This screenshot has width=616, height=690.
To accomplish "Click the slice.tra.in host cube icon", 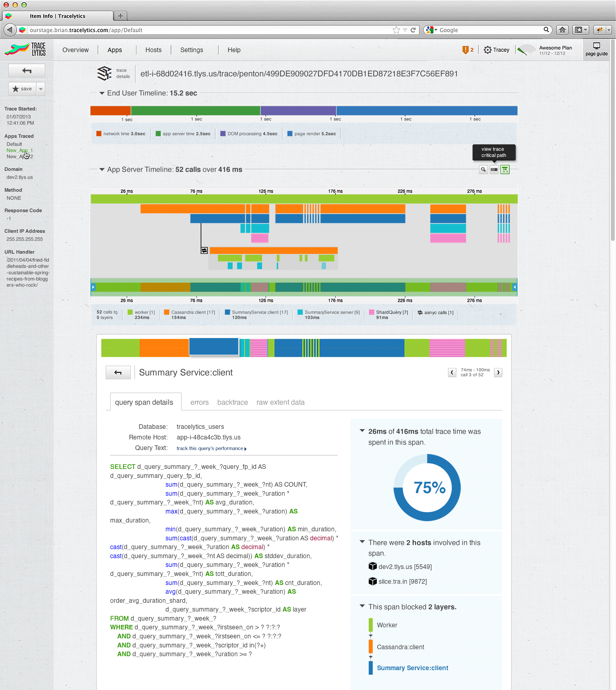I will pos(372,581).
